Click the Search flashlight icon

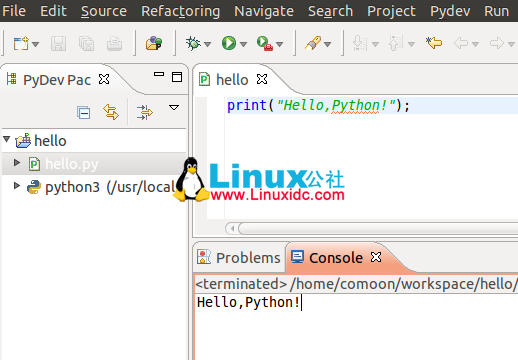(313, 43)
